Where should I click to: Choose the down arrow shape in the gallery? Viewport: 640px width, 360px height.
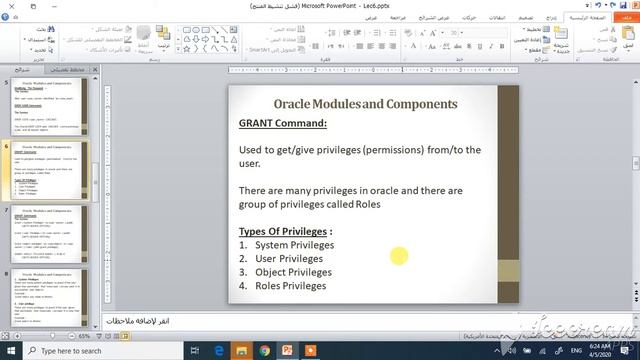[196, 40]
